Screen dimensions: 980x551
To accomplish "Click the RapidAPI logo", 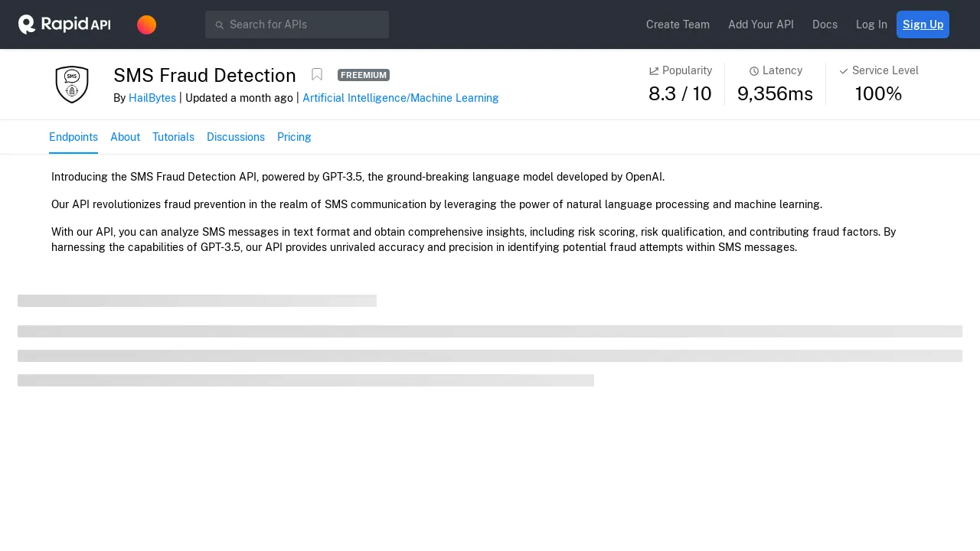I will pos(64,24).
